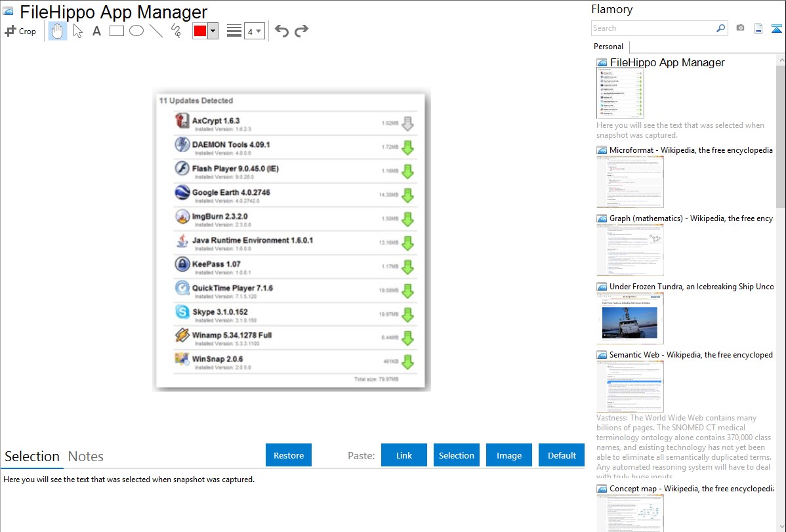Select the straight line tool
The width and height of the screenshot is (786, 532).
click(x=156, y=31)
